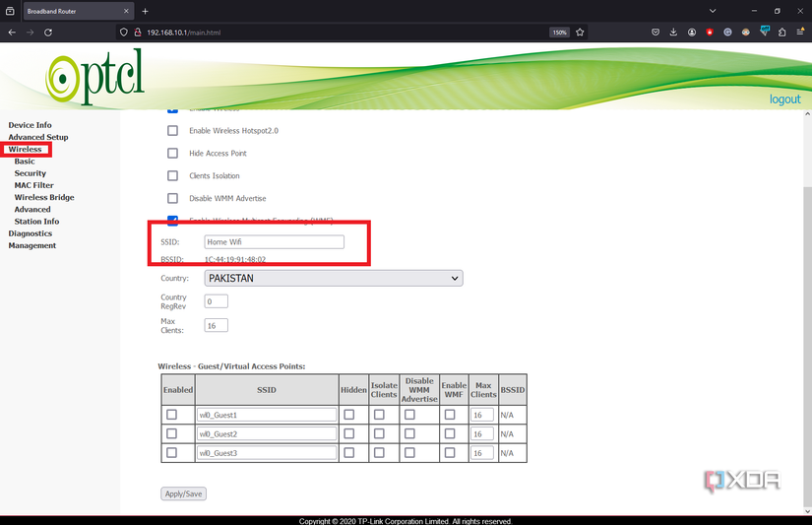Enable the wl0_Guest1 access point
The image size is (812, 525).
171,415
